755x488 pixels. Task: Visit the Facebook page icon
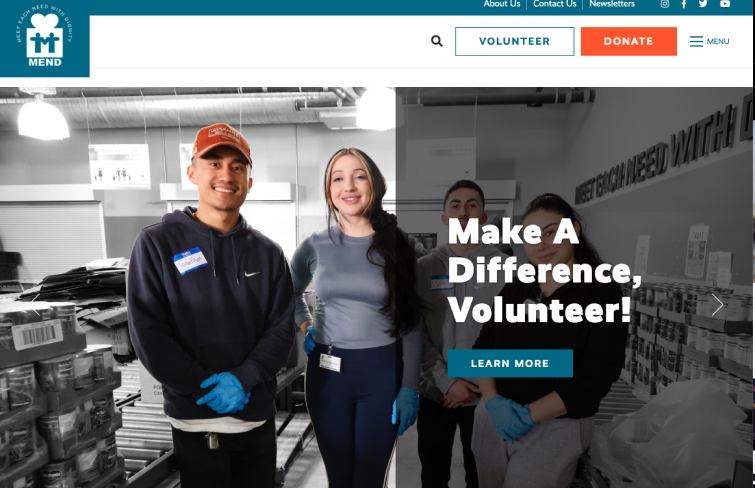[x=683, y=4]
